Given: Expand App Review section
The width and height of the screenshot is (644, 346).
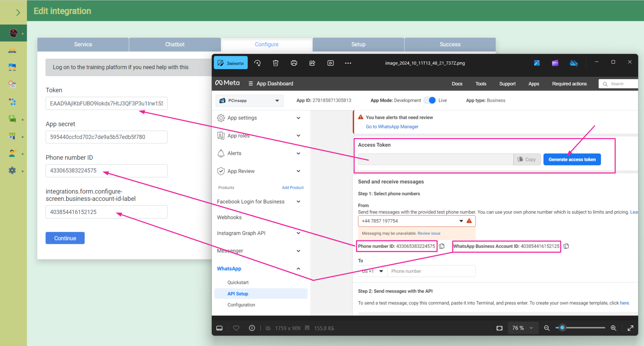Looking at the screenshot, I should 259,171.
